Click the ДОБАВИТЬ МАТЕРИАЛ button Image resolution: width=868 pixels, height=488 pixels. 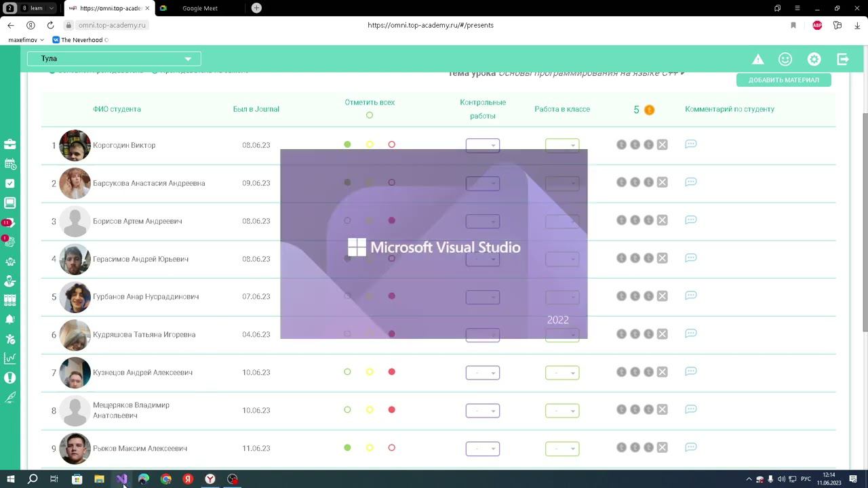[784, 80]
